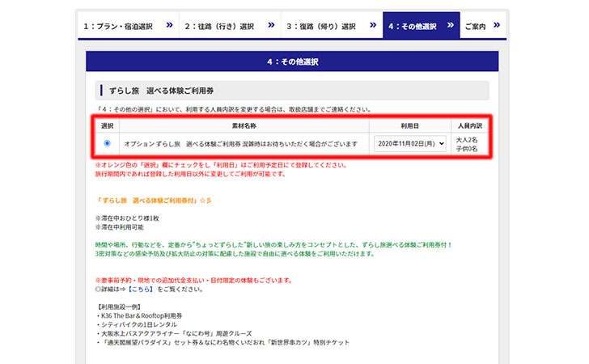Click the 素材名称 column header
The image size is (589, 364).
click(x=244, y=126)
